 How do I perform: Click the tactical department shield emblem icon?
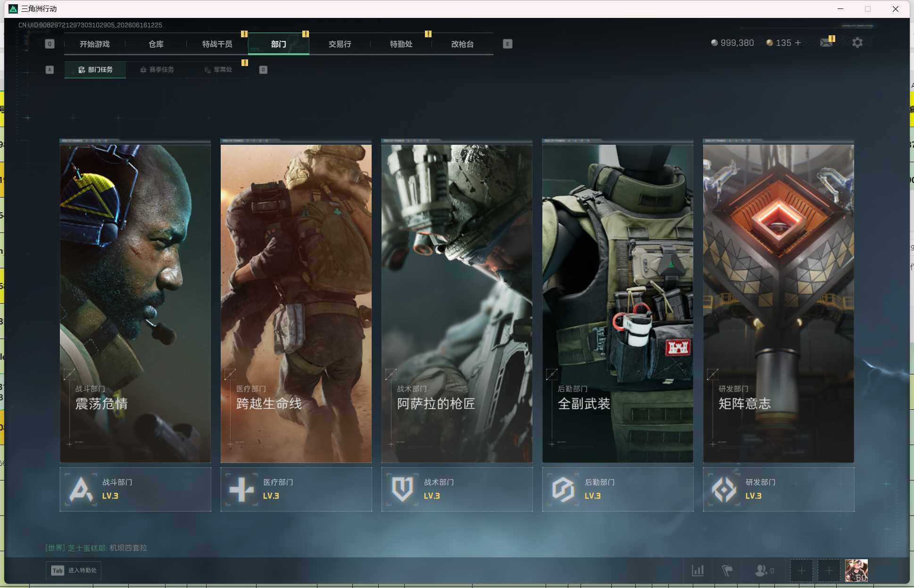403,489
